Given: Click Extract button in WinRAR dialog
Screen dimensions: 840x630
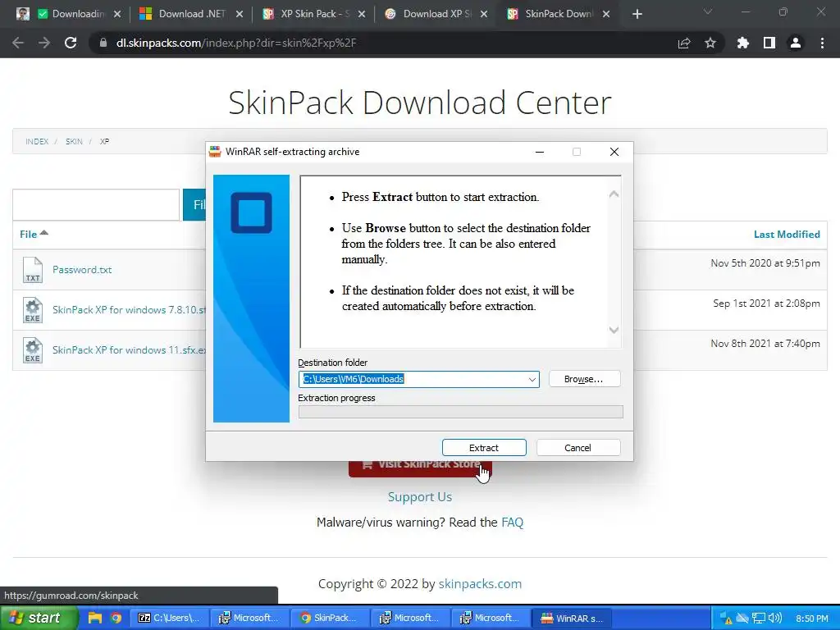Looking at the screenshot, I should coord(484,447).
